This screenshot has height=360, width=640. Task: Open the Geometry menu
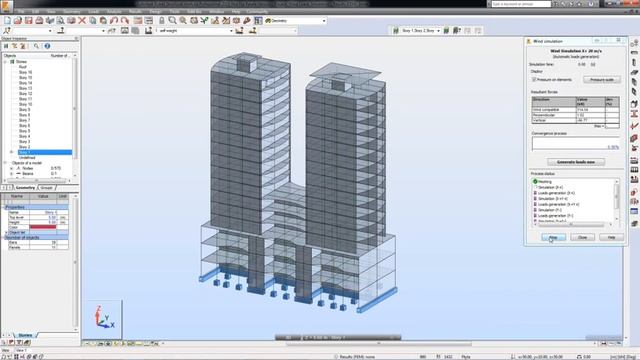pos(72,11)
